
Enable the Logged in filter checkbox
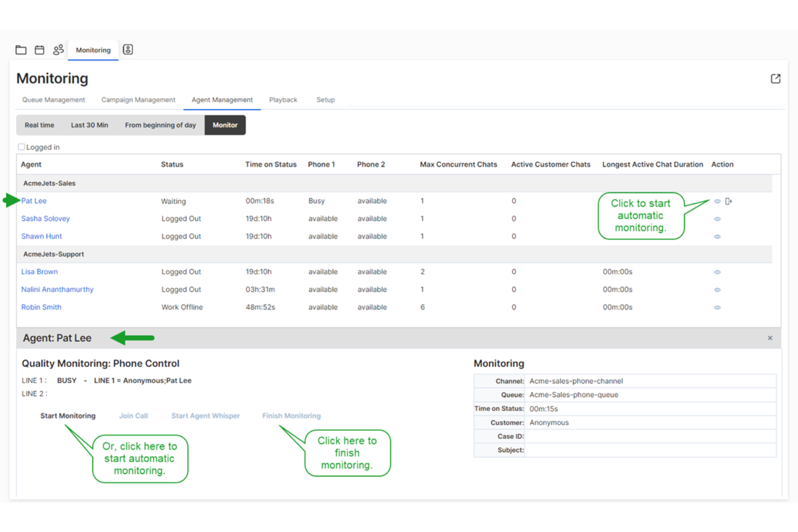click(21, 146)
